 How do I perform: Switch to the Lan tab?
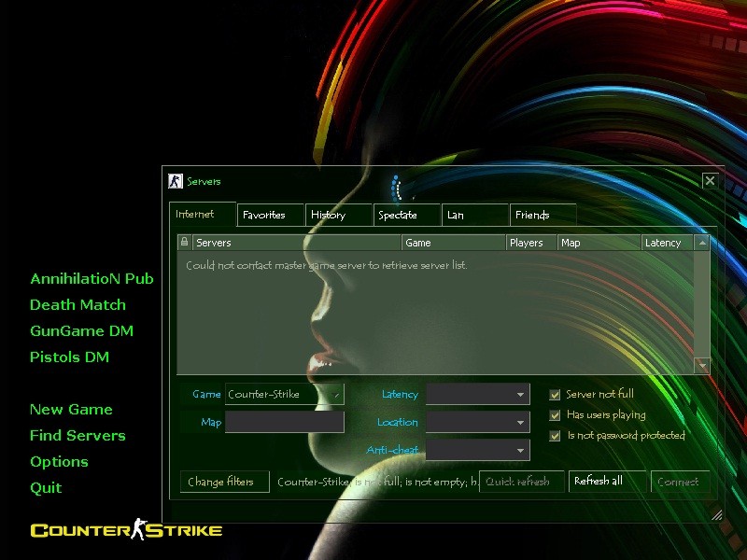[x=455, y=215]
